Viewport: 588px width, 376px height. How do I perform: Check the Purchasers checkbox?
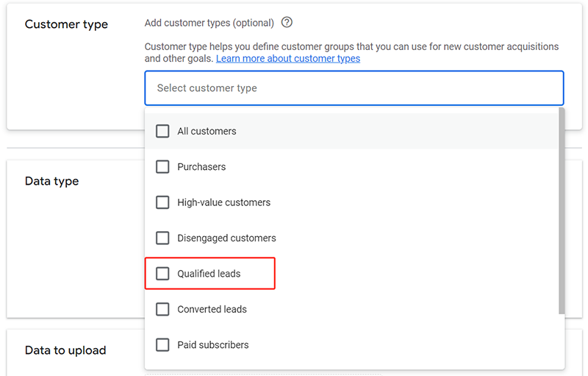(162, 167)
